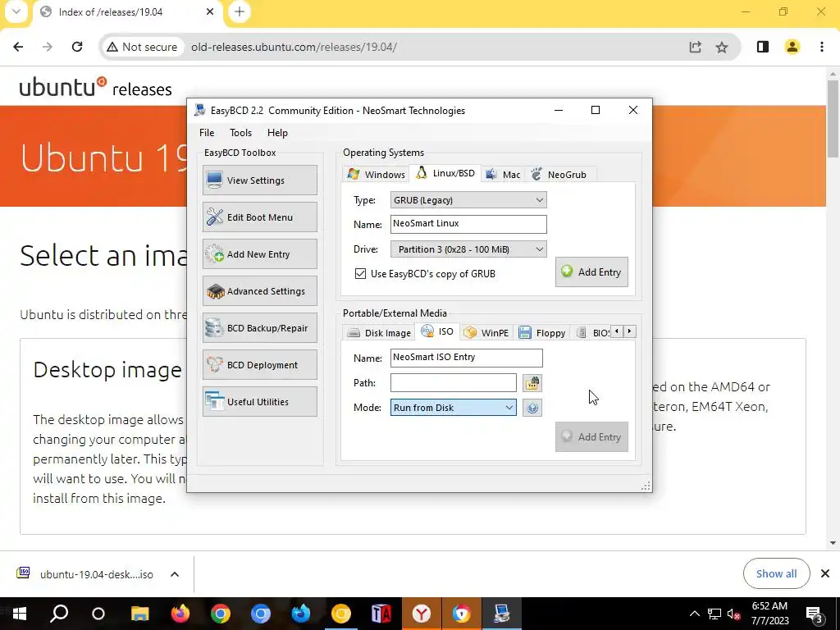Open Edit Boot Menu section
Screen dimensions: 840x630
pos(260,217)
